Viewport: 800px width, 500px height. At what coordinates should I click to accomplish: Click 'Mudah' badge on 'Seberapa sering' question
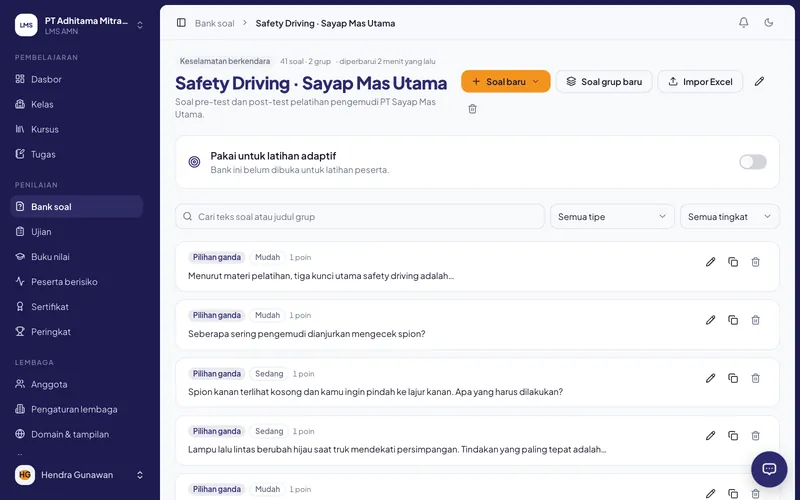267,315
